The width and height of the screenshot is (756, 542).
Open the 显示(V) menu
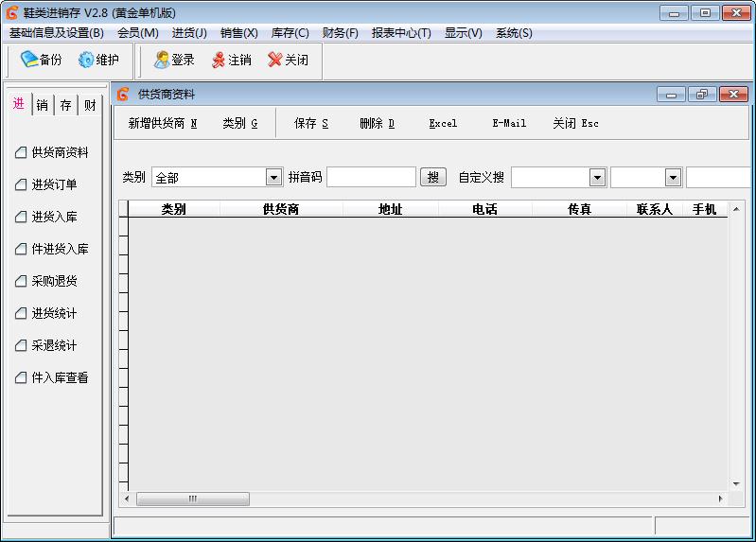464,33
